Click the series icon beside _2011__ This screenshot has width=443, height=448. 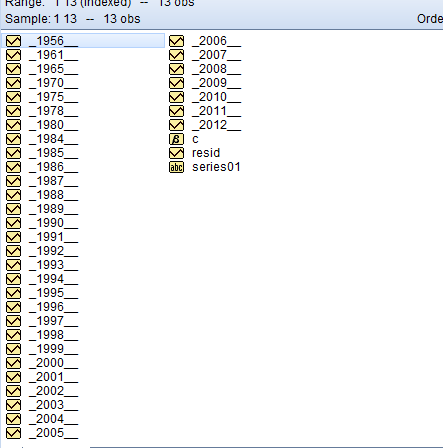pyautogui.click(x=176, y=111)
